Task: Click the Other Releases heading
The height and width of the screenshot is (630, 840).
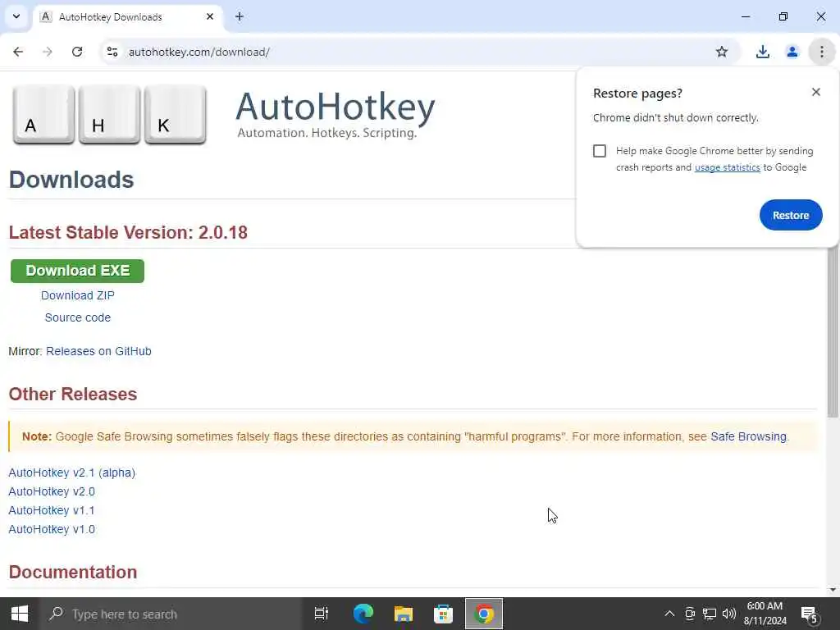Action: [73, 395]
